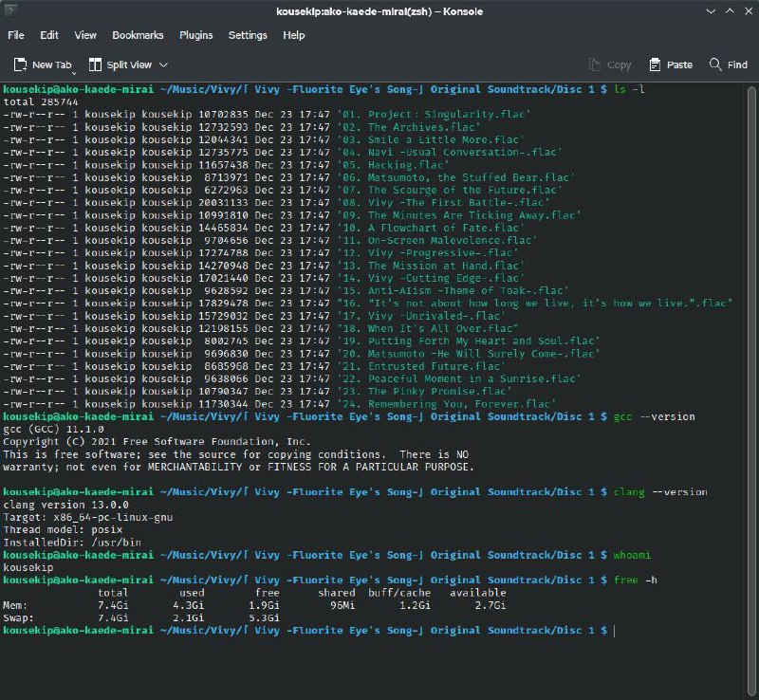The image size is (759, 700).
Task: Open the Help menu
Action: (x=294, y=35)
